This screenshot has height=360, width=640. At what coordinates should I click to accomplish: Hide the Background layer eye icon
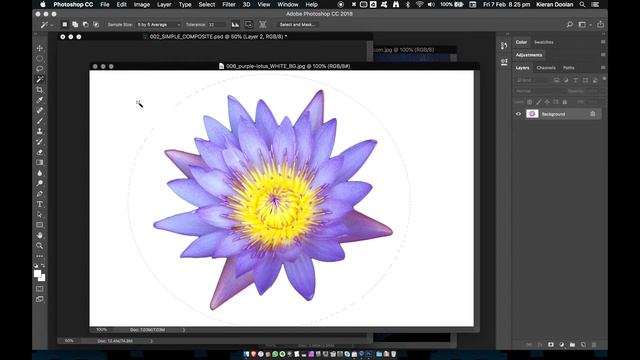(x=518, y=114)
